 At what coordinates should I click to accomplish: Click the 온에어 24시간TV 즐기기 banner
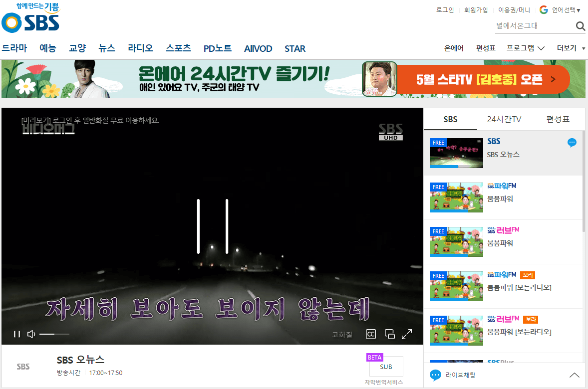[234, 79]
